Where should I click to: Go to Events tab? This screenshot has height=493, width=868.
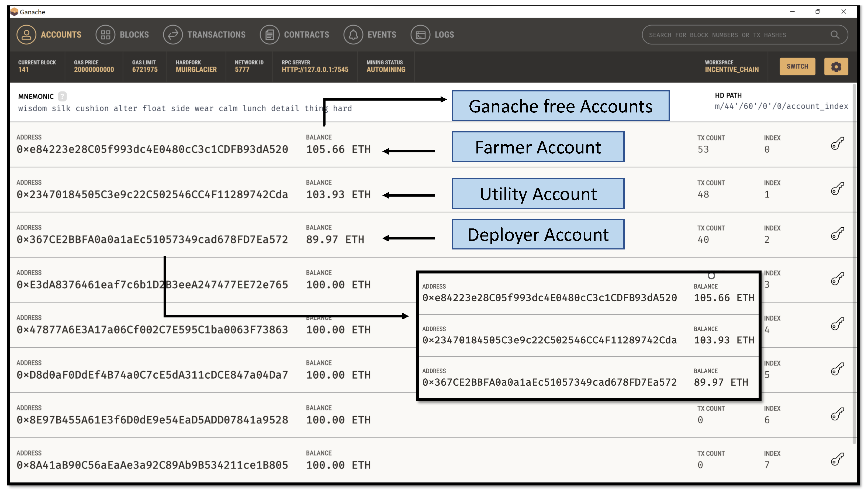tap(370, 35)
